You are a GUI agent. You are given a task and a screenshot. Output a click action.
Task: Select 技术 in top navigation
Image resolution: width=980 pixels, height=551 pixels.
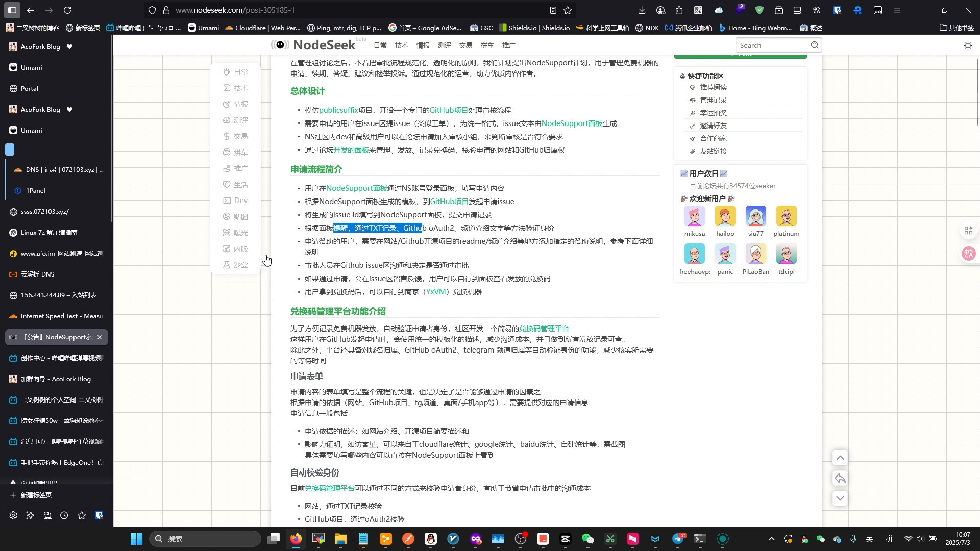click(x=401, y=45)
